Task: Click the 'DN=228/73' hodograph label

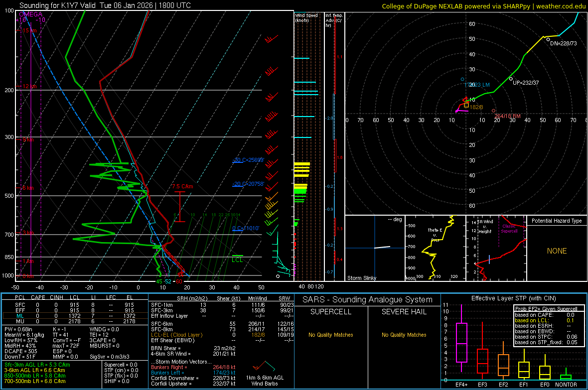Action: coord(564,43)
